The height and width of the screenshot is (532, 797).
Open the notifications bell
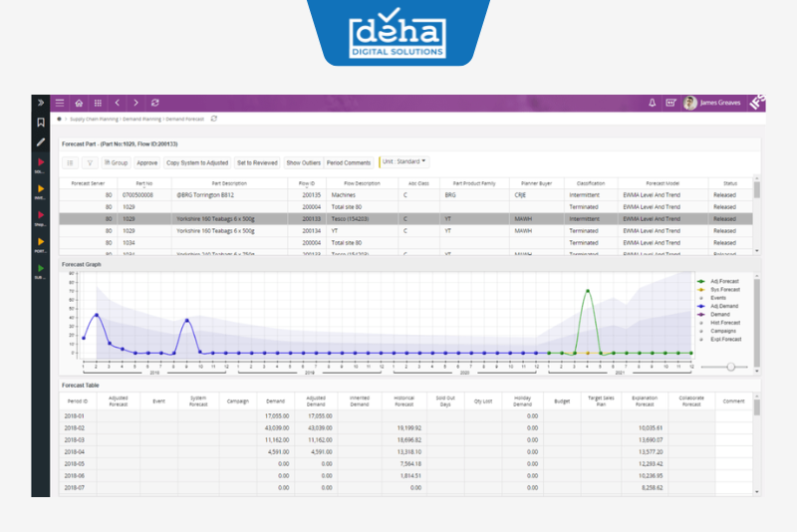click(653, 103)
